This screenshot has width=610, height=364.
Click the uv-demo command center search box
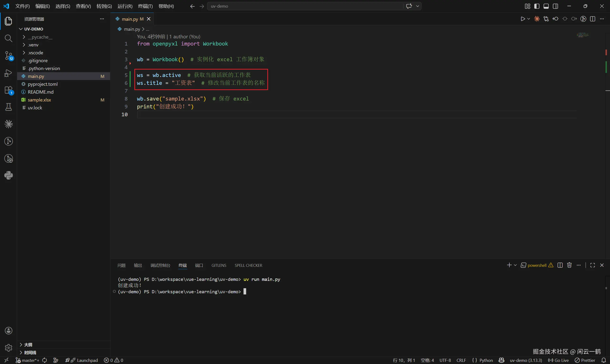304,6
